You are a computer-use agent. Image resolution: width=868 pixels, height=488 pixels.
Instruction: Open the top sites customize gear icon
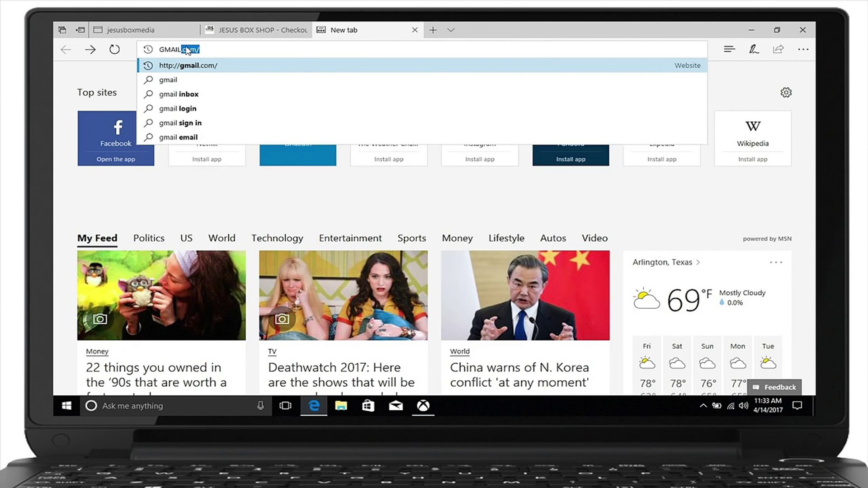tap(786, 93)
